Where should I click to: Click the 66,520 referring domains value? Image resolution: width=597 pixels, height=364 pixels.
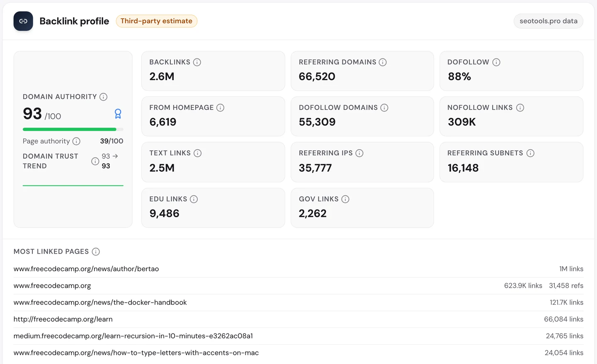pos(317,77)
